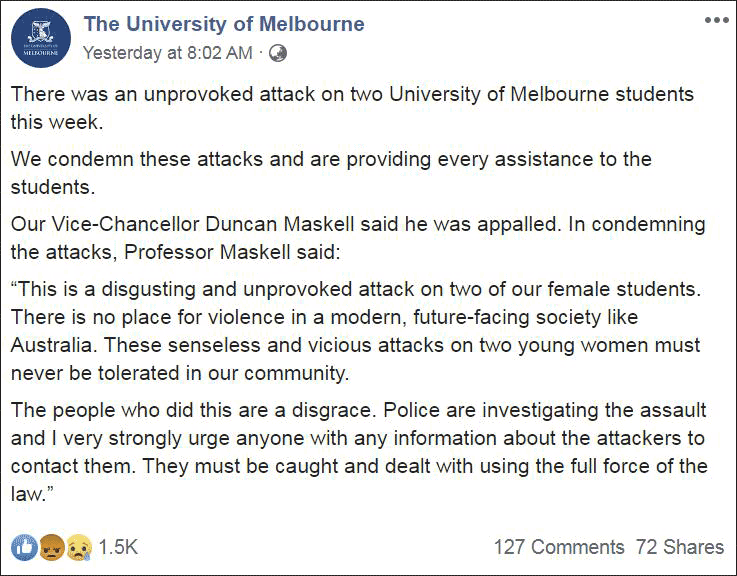Click the public globe privacy icon
This screenshot has width=737, height=576.
279,52
